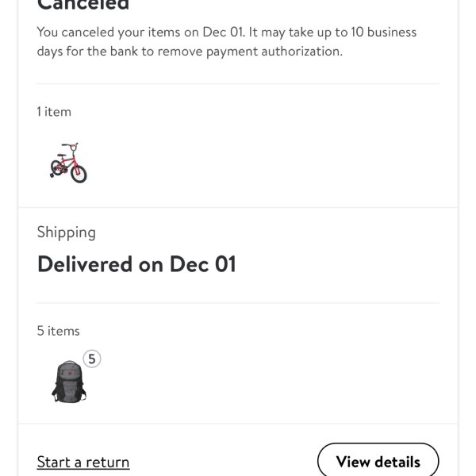Click the Shipping label above the delivery status

(x=66, y=232)
